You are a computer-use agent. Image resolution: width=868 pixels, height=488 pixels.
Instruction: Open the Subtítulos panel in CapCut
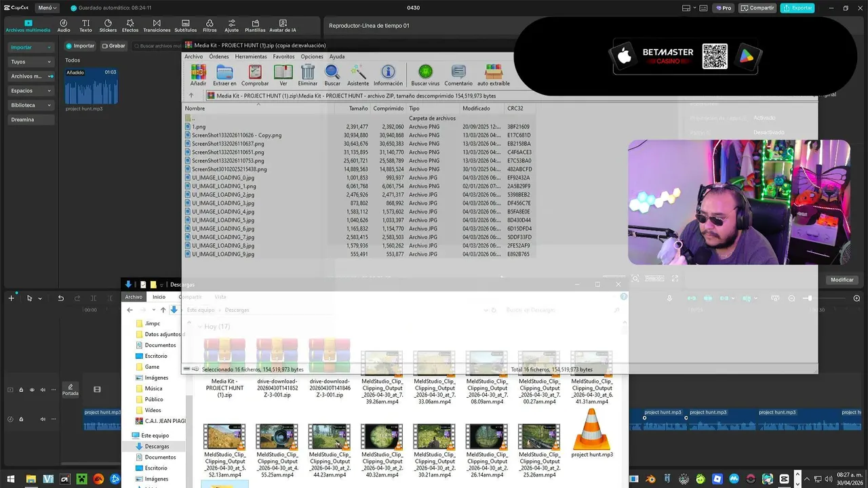pyautogui.click(x=186, y=26)
